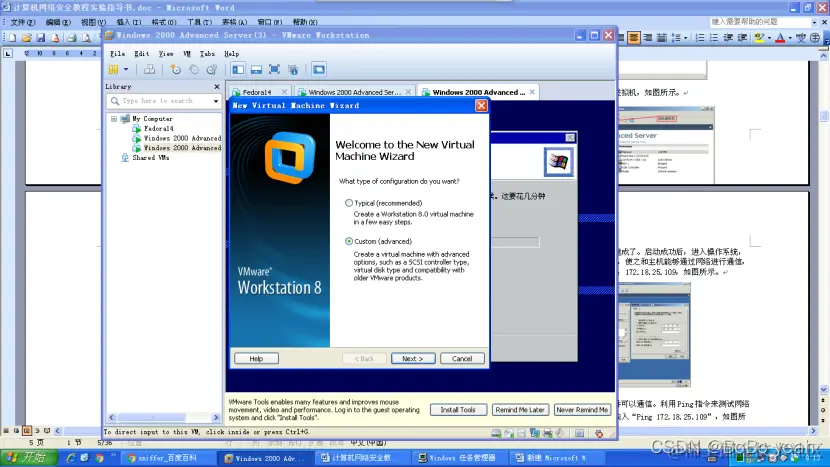This screenshot has height=467, width=830.
Task: Click Word's help question input box
Action: point(760,22)
